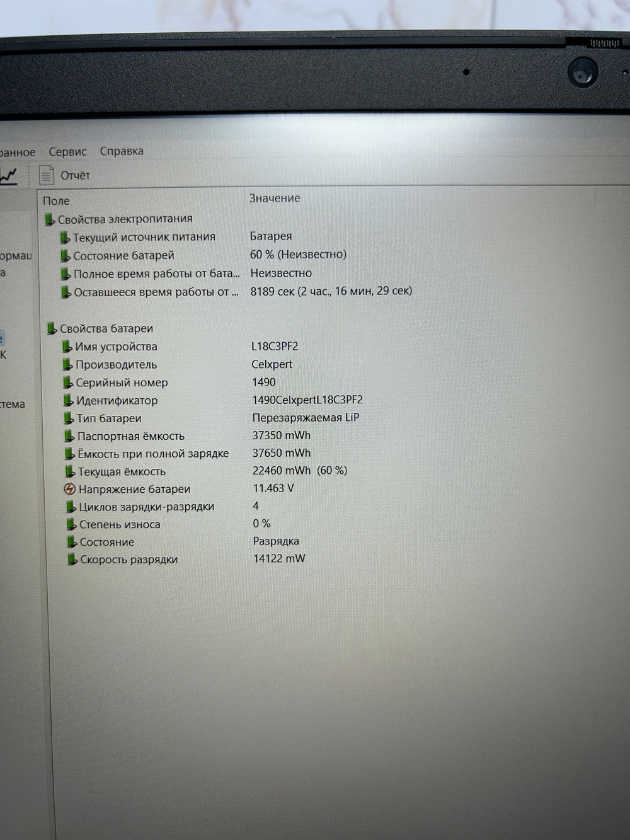Click the Значение column header

click(275, 198)
